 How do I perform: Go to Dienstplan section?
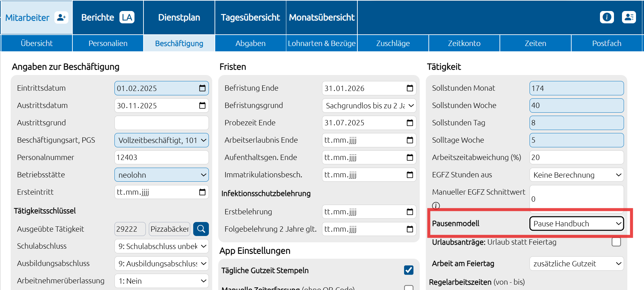179,17
